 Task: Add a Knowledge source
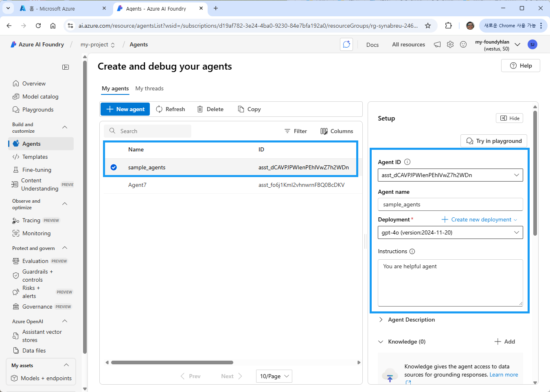[505, 342]
